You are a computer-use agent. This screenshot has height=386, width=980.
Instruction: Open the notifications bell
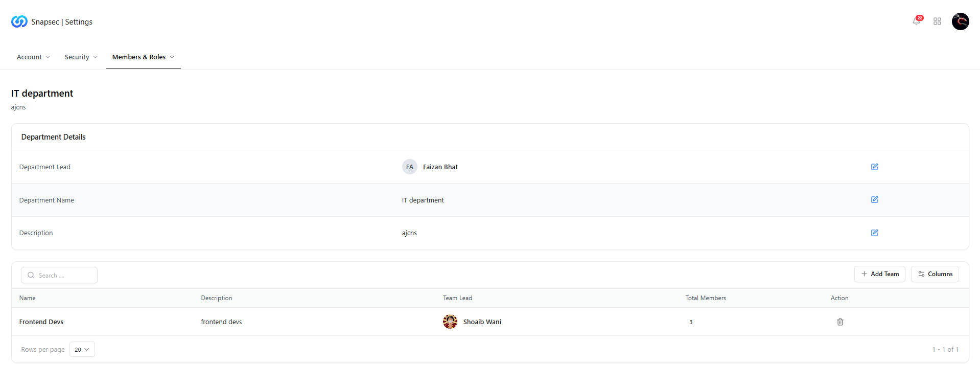click(917, 21)
